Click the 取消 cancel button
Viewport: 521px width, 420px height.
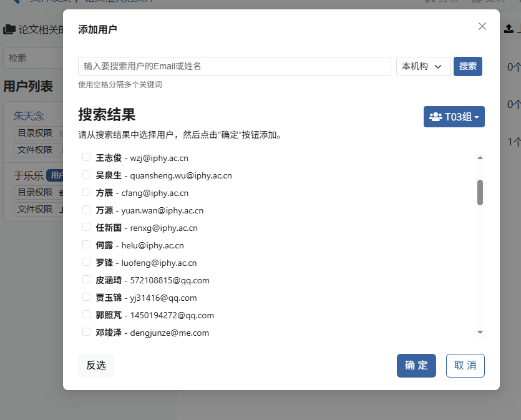(x=465, y=366)
